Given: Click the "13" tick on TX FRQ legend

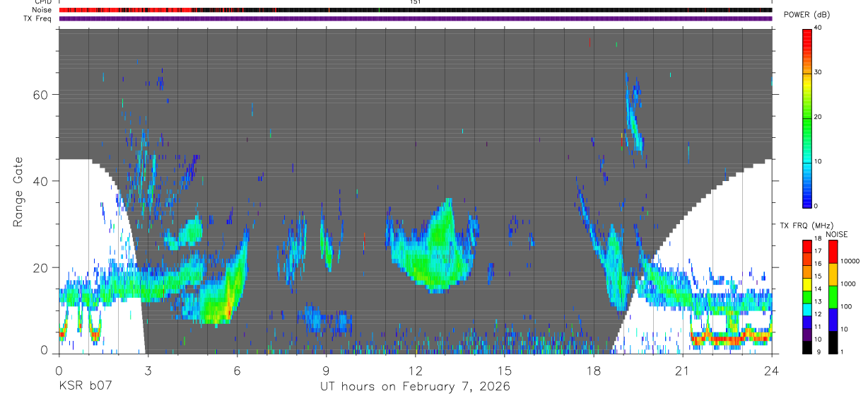Looking at the screenshot, I should point(818,301).
